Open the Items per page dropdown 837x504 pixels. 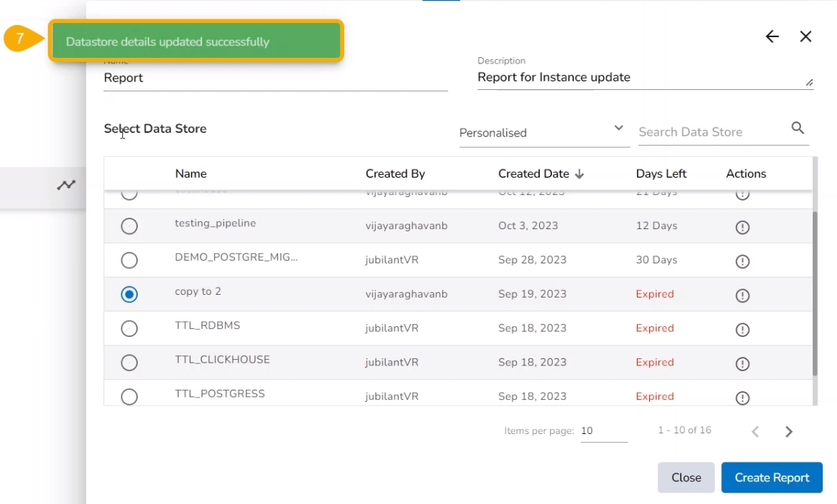pos(603,431)
